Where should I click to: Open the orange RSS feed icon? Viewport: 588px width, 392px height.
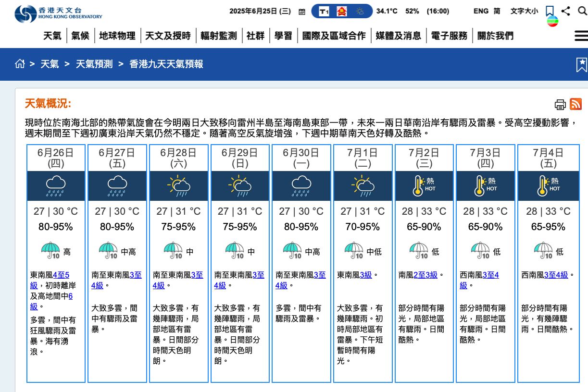tap(575, 104)
